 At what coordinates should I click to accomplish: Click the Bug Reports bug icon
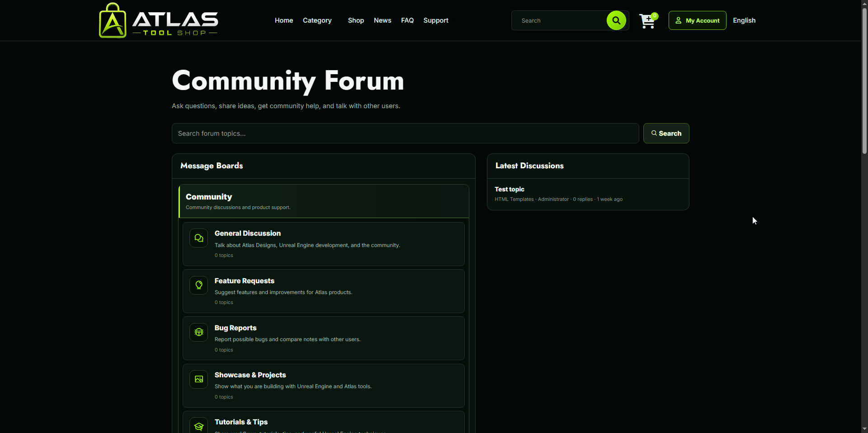199,332
